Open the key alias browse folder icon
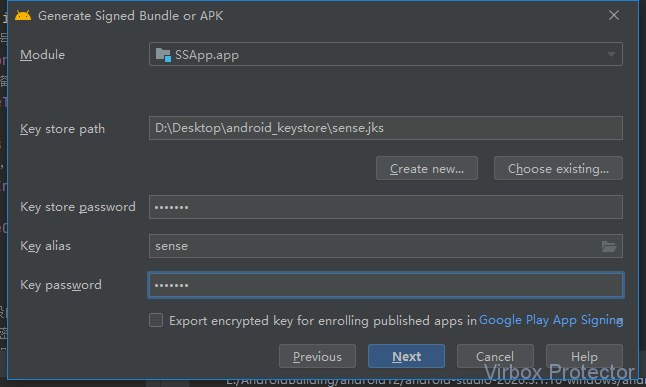Screen dimensions: 646x387 tap(609, 246)
